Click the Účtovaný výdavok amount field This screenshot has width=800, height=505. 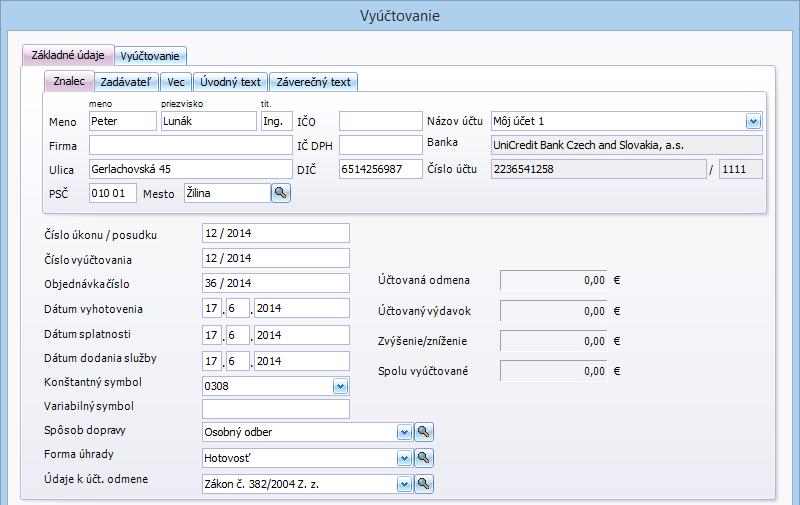coord(554,311)
